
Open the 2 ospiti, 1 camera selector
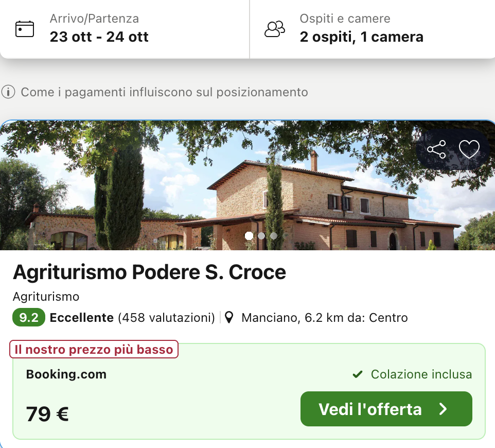(x=361, y=37)
